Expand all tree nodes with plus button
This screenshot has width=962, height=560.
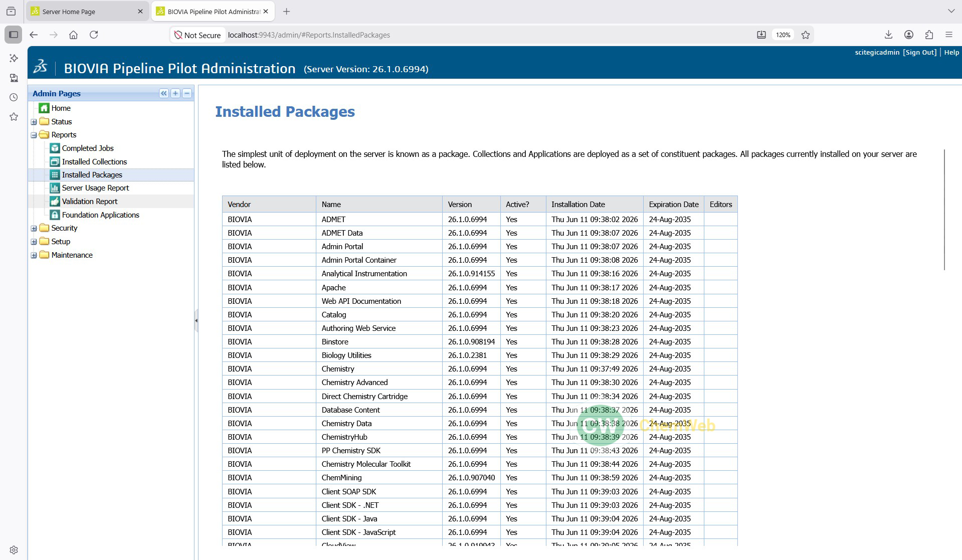point(175,93)
